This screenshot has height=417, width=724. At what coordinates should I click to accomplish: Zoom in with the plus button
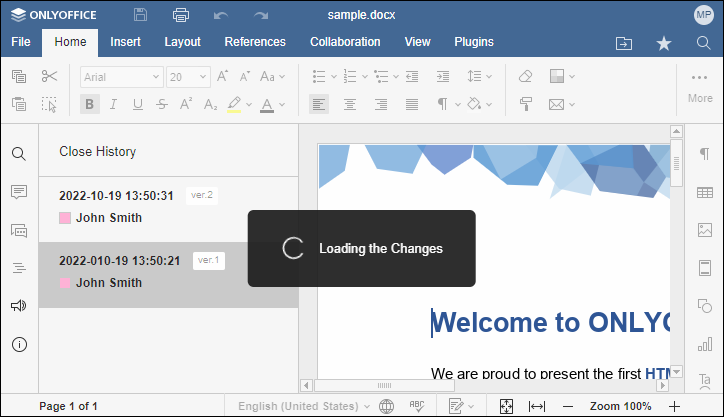tap(674, 406)
